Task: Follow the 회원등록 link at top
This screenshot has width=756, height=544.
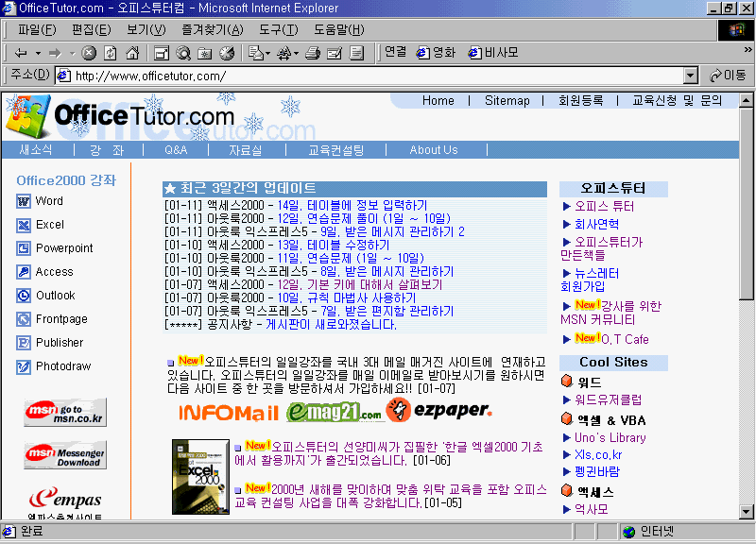Action: (580, 100)
